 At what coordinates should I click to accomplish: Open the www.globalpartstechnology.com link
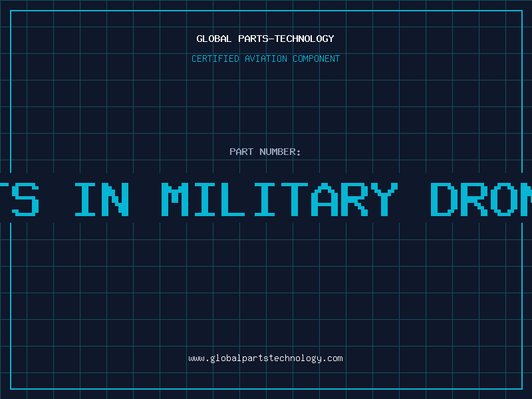(265, 358)
